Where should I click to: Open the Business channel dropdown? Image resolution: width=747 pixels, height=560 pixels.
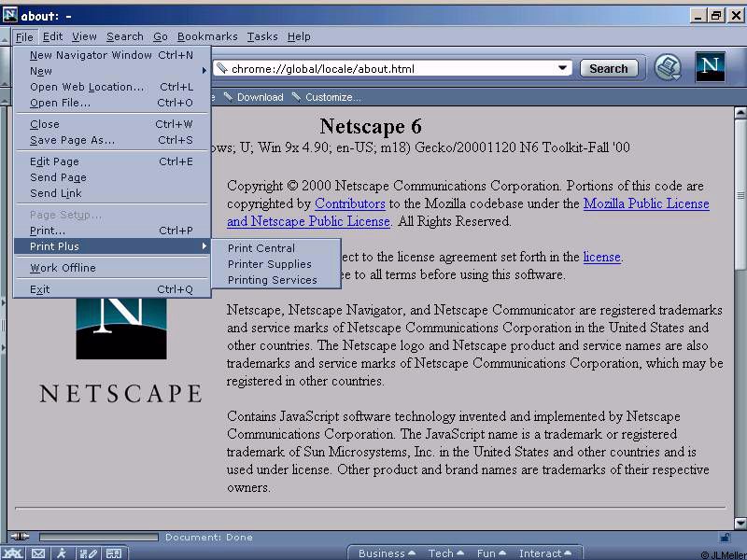point(387,553)
